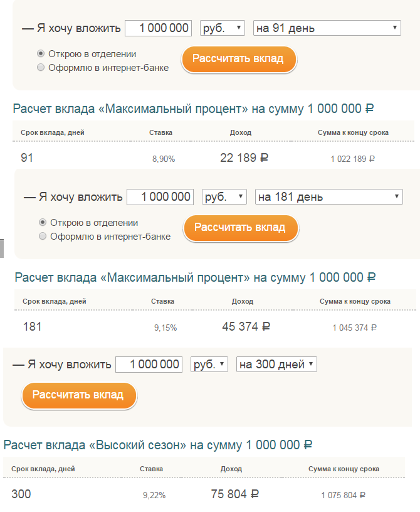Open the 'на 181 день' term dropdown

coord(328,197)
